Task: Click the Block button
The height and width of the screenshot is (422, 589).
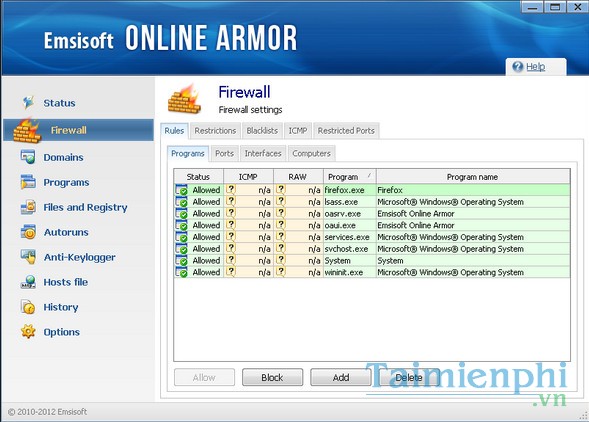Action: 272,377
